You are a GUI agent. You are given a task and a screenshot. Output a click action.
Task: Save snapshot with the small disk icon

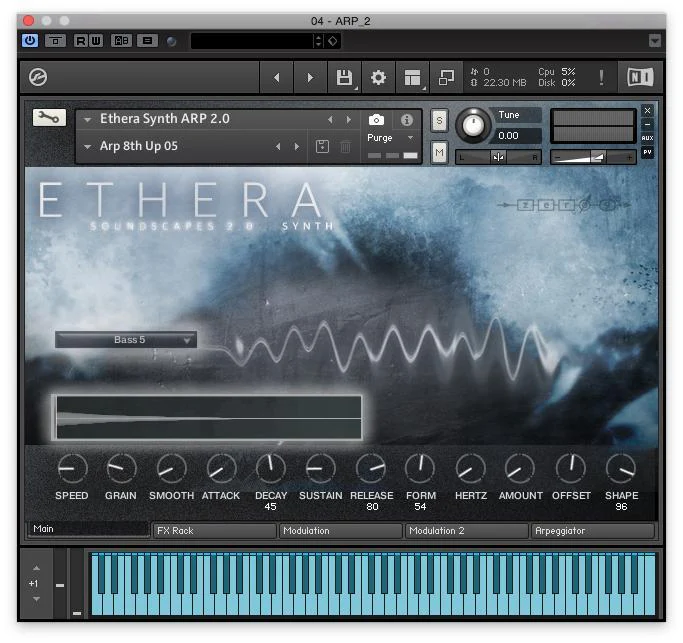coord(322,147)
